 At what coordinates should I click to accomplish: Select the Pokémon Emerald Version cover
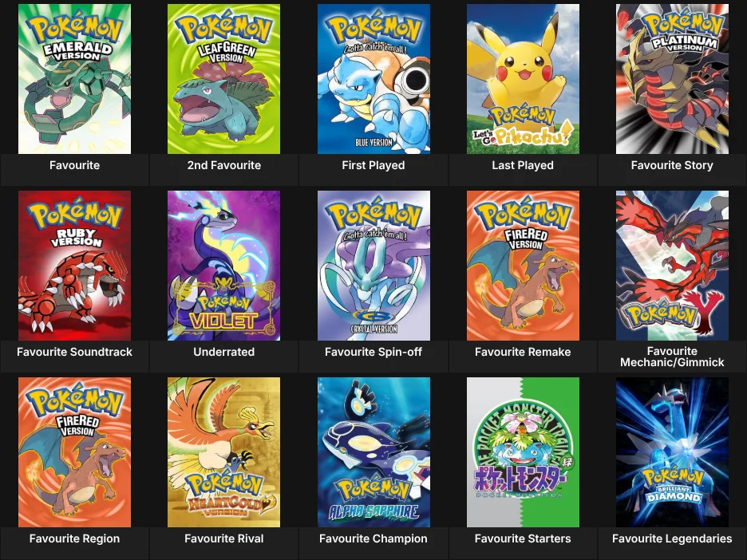click(74, 79)
